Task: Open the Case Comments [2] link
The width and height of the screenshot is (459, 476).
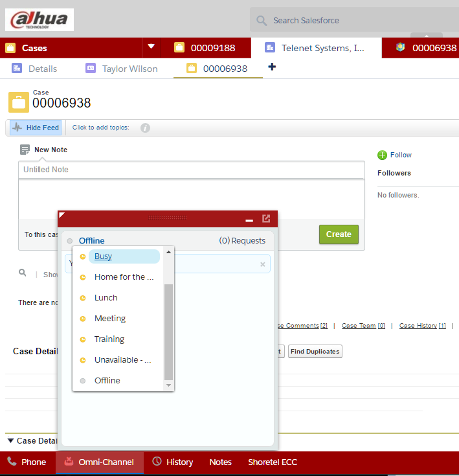Action: [302, 325]
